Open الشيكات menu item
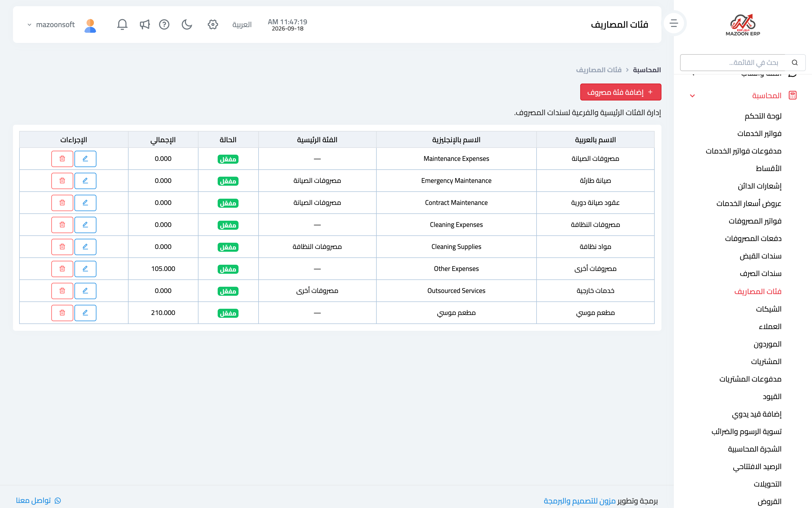The height and width of the screenshot is (508, 812). pyautogui.click(x=769, y=309)
